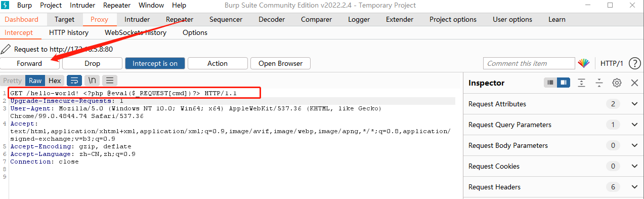Close the Inspector panel
The image size is (644, 199).
(634, 83)
